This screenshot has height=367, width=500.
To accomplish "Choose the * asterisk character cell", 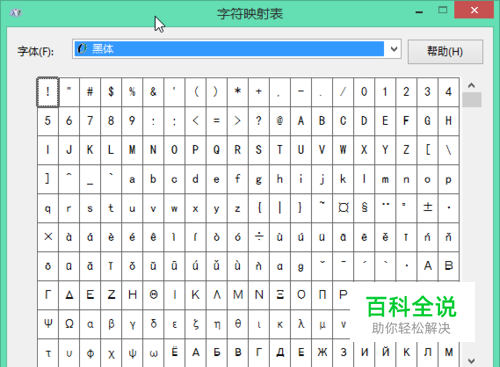I will (x=238, y=92).
